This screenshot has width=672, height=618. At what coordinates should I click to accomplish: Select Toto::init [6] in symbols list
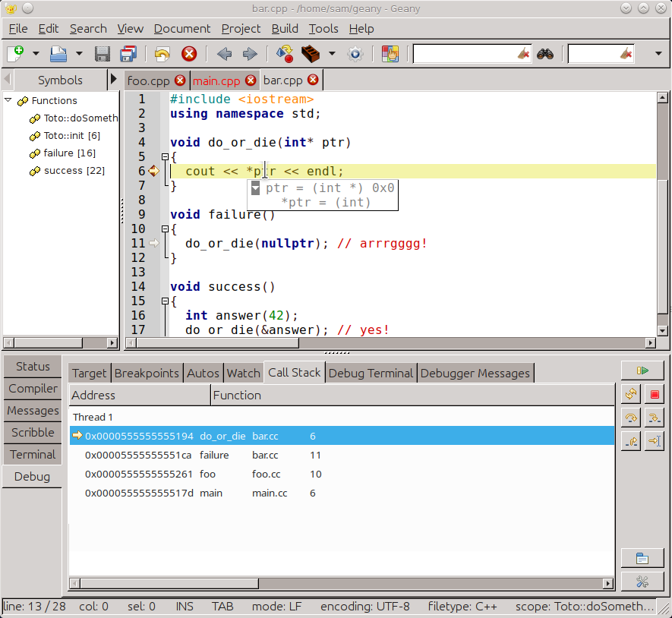[72, 136]
